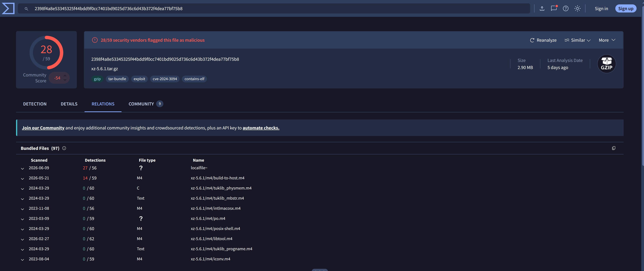Click the malicious warning alert icon
644x271 pixels.
(95, 40)
